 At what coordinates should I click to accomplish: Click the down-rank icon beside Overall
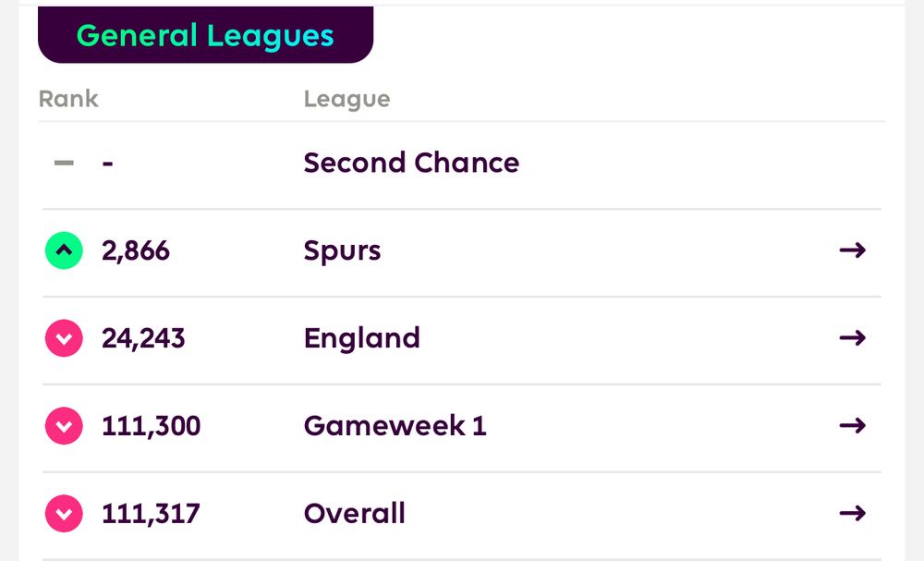64,514
